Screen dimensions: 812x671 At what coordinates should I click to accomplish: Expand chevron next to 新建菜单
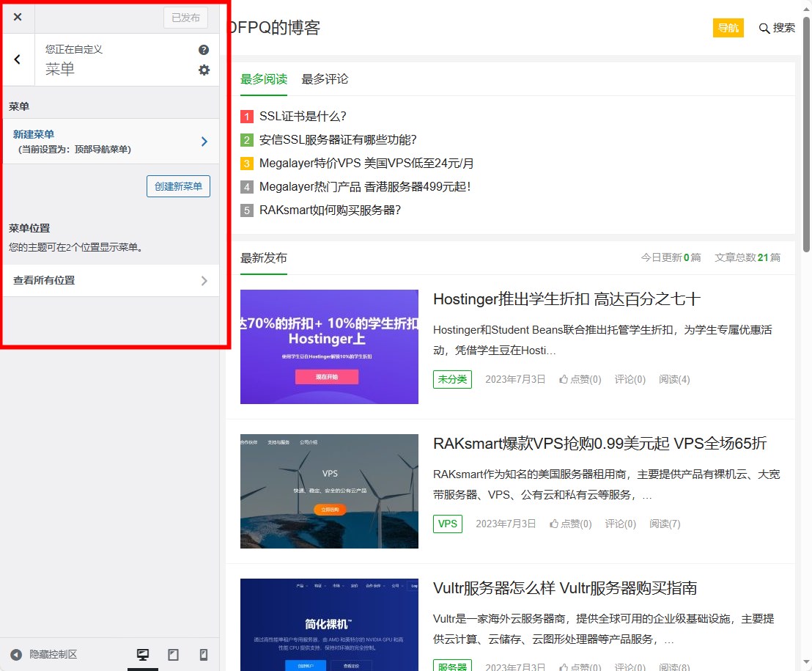click(204, 142)
